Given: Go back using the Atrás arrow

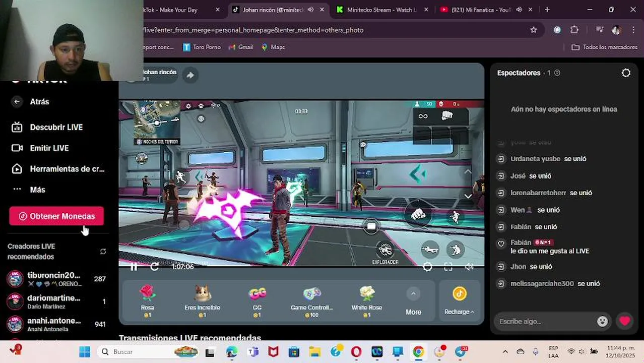Looking at the screenshot, I should [17, 102].
